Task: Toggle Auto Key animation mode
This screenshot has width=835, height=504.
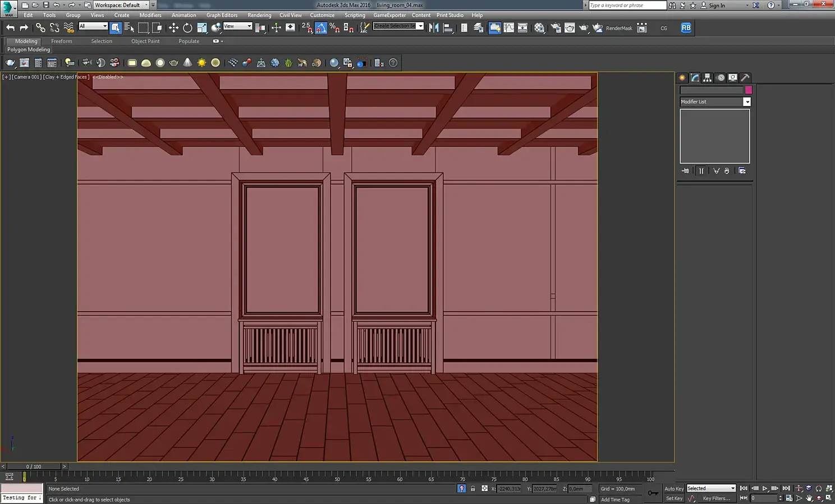Action: pyautogui.click(x=673, y=489)
